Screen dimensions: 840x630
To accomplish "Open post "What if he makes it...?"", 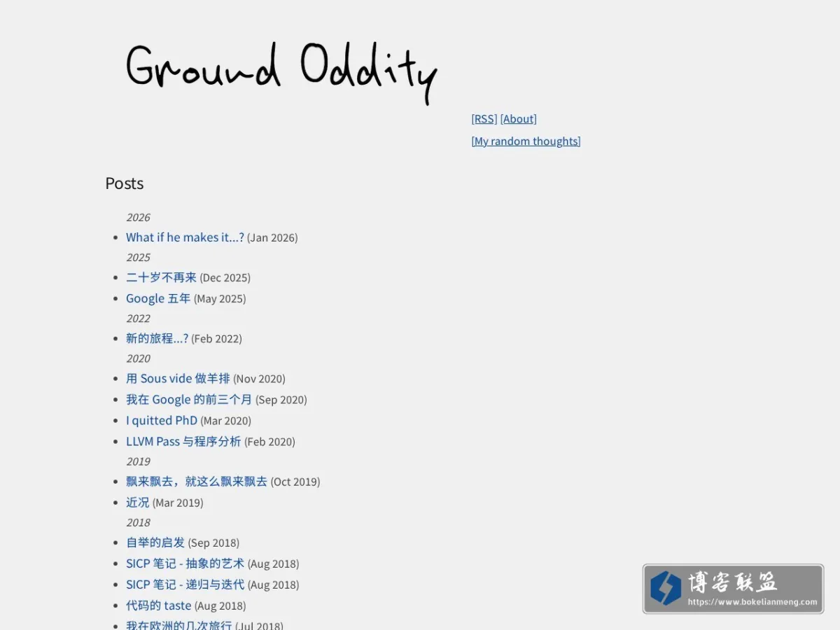I will pyautogui.click(x=185, y=237).
